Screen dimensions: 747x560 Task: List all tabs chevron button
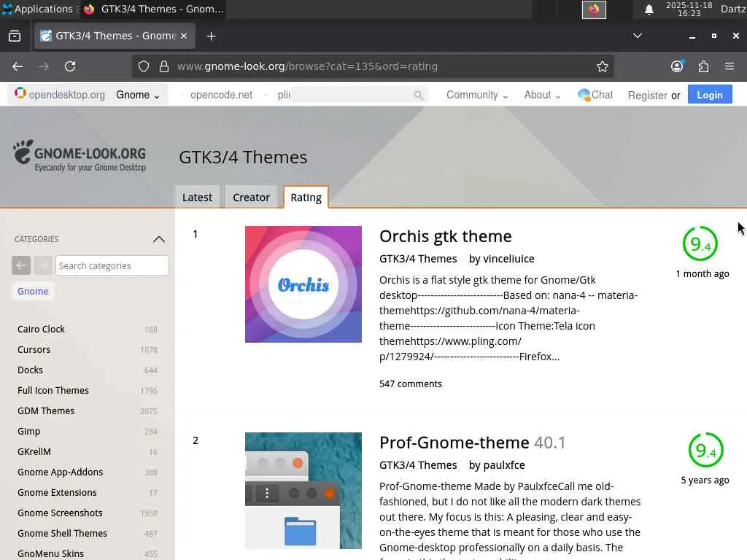click(x=637, y=36)
